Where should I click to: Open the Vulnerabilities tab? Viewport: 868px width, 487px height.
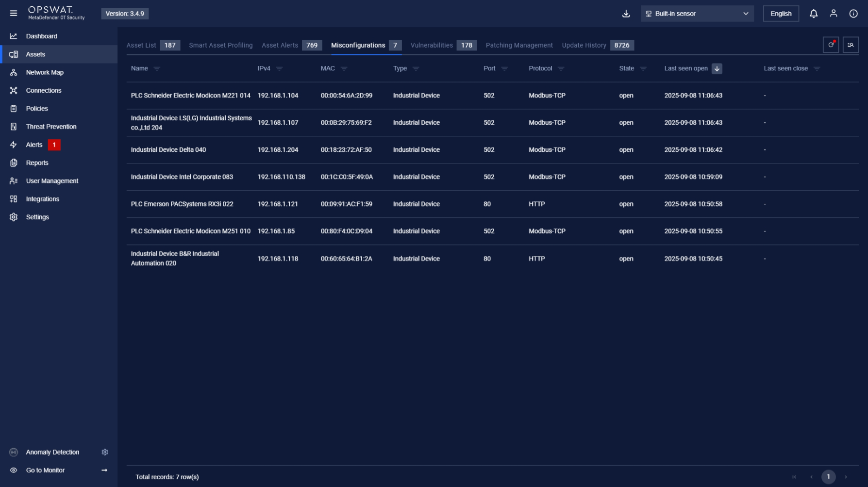pos(444,45)
